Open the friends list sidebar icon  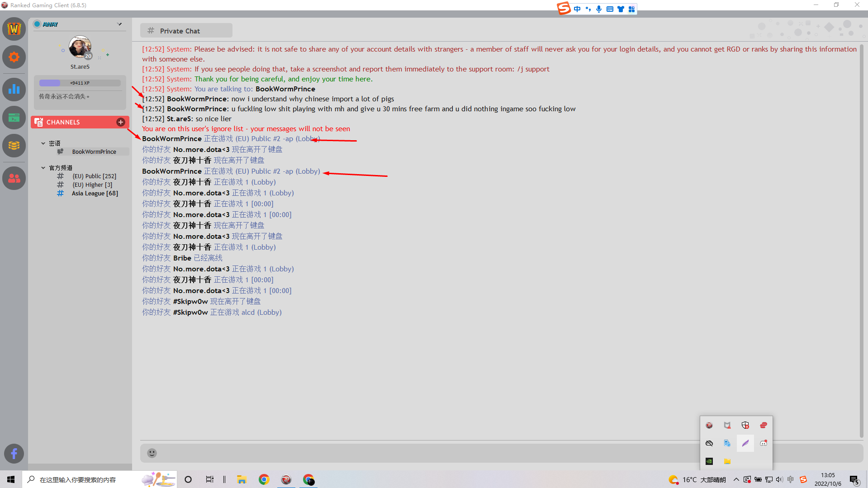[14, 178]
